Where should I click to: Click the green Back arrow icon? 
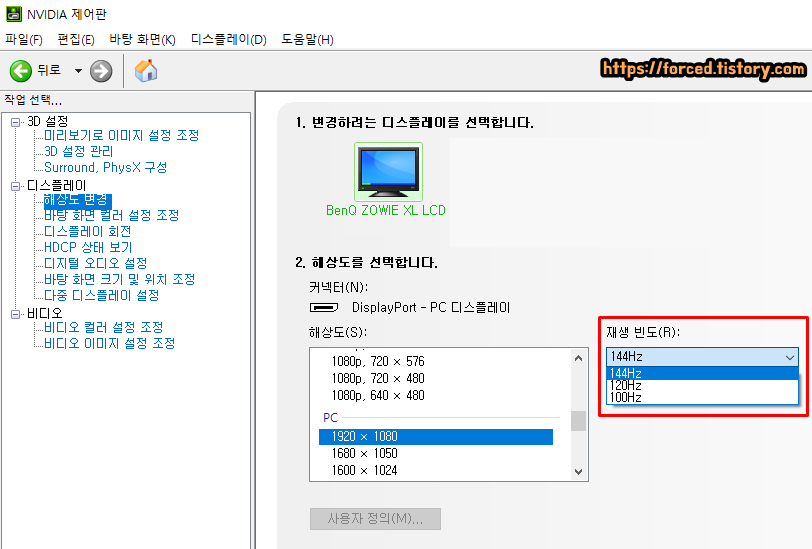point(21,71)
